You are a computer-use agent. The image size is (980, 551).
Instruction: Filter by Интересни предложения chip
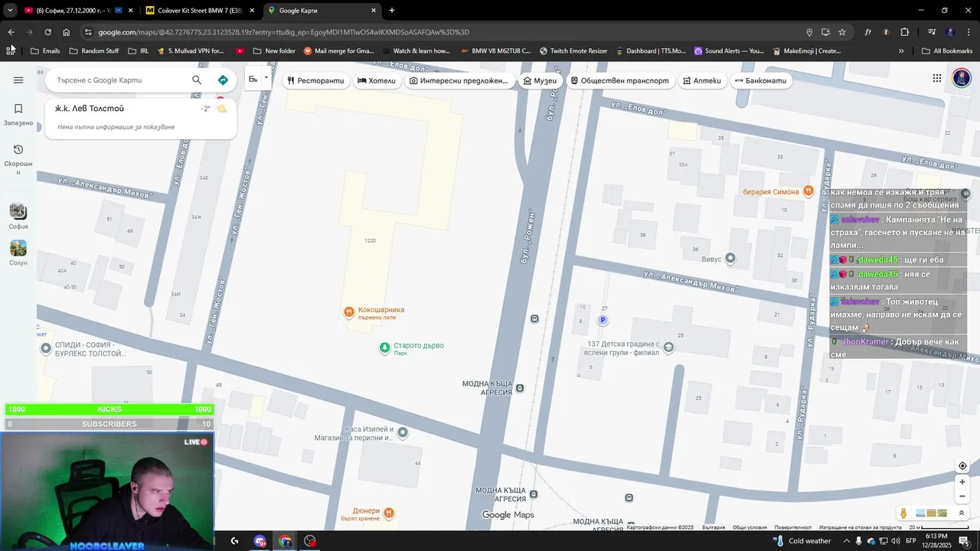coord(459,80)
